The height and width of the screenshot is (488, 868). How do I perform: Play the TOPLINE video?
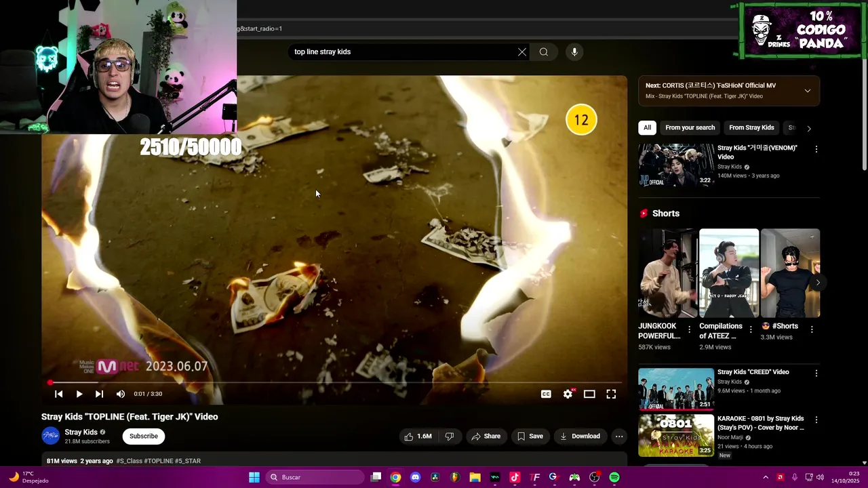(x=79, y=394)
